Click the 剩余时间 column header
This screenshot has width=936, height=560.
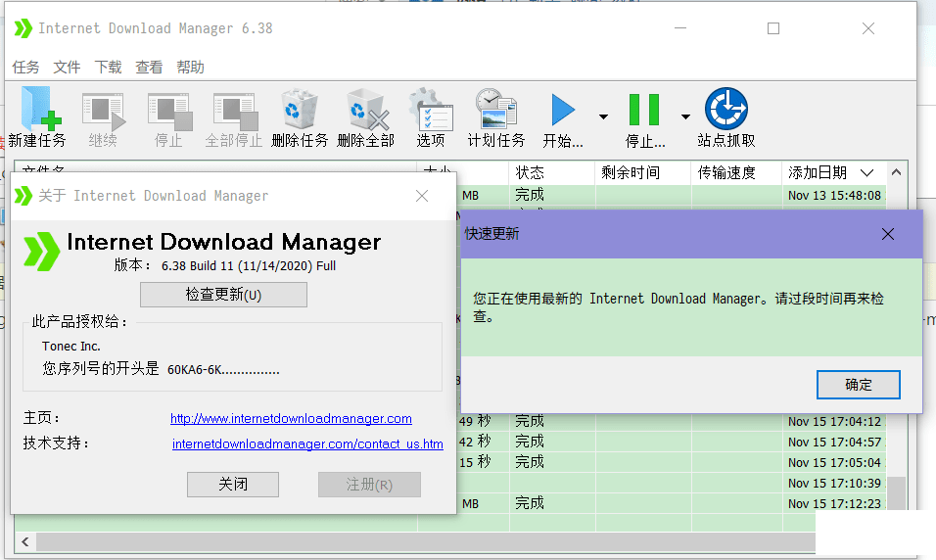coord(643,172)
